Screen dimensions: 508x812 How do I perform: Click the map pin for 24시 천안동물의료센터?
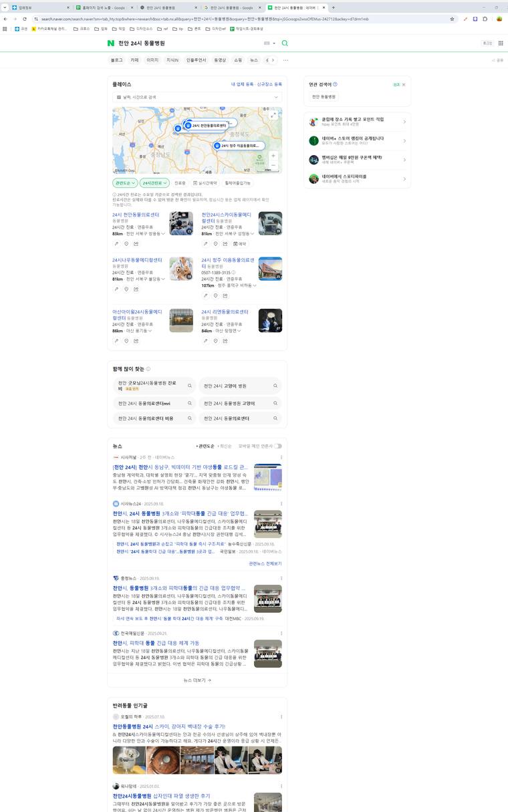[207, 125]
